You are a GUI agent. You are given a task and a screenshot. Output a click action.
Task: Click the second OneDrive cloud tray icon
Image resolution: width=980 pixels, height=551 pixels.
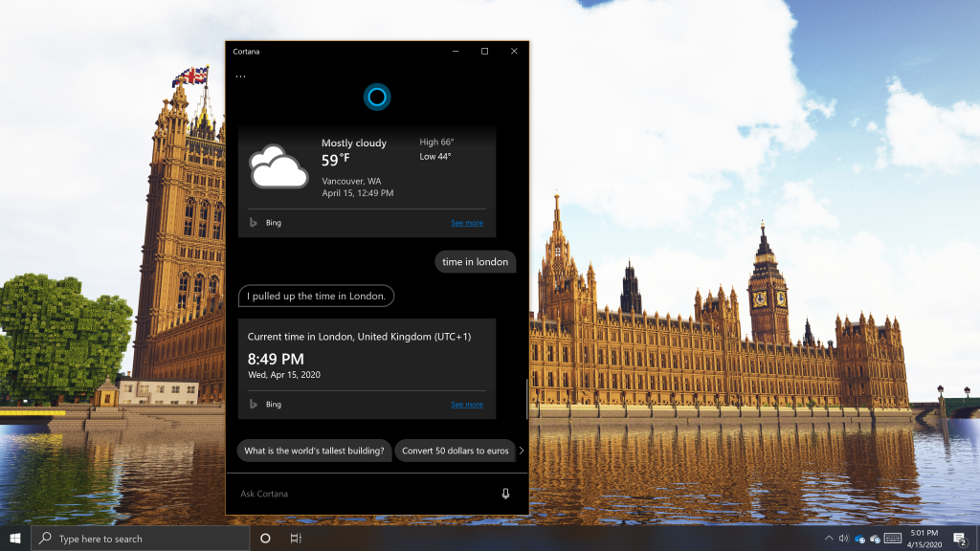(x=875, y=540)
